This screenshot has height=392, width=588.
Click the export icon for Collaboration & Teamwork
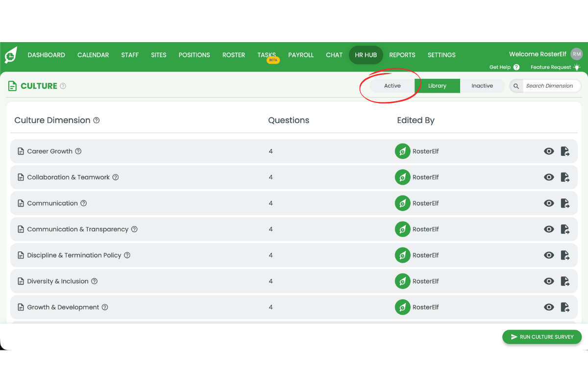pos(565,177)
